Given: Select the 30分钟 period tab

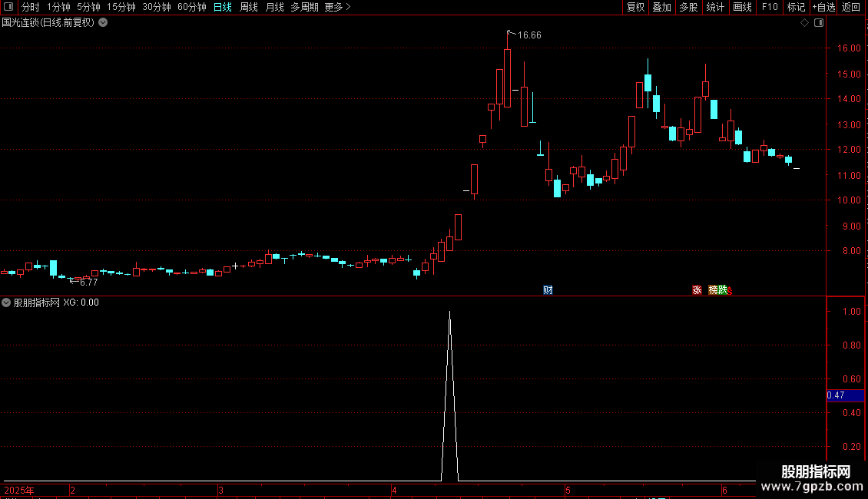Looking at the screenshot, I should coord(157,7).
